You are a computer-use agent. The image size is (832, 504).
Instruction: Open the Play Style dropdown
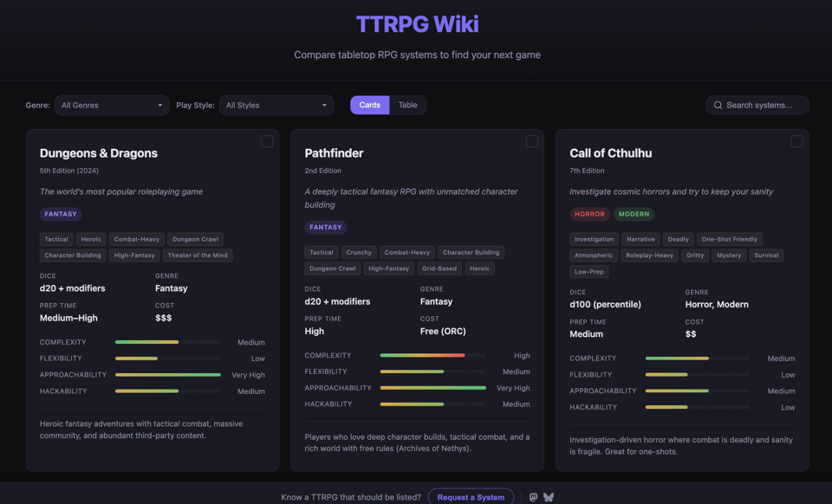[276, 105]
